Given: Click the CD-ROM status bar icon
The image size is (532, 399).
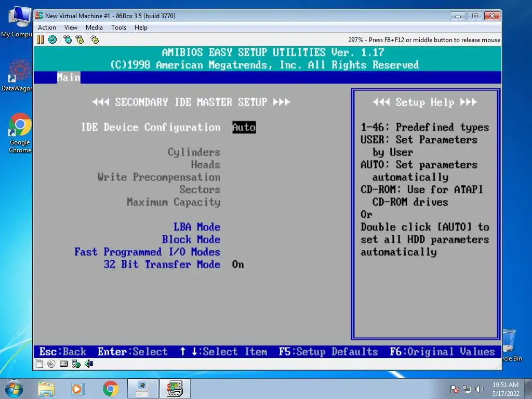Looking at the screenshot, I should 51,364.
